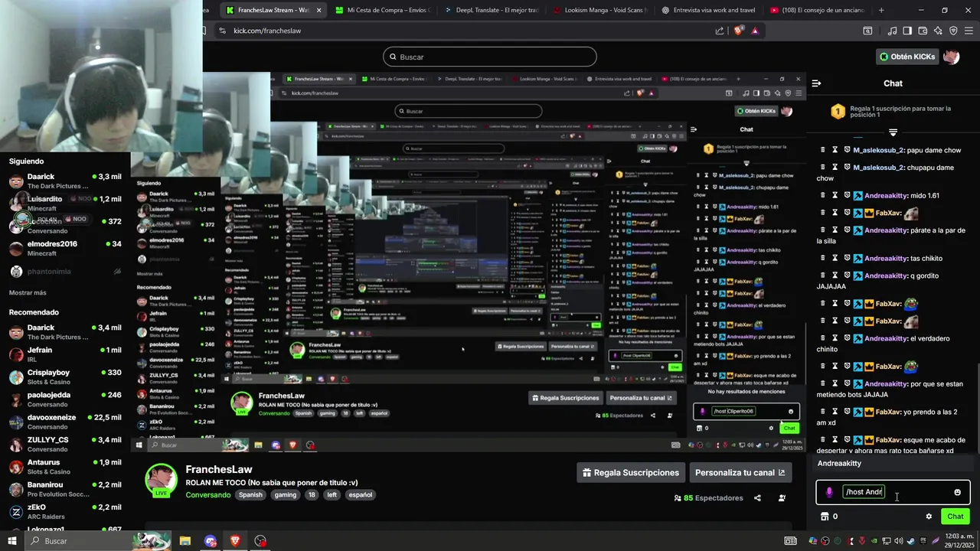This screenshot has height=551, width=980.
Task: Open OBS Studio from the taskbar
Action: point(260,541)
